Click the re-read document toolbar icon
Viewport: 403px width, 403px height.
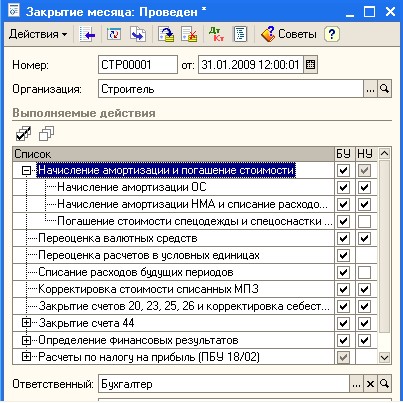113,34
